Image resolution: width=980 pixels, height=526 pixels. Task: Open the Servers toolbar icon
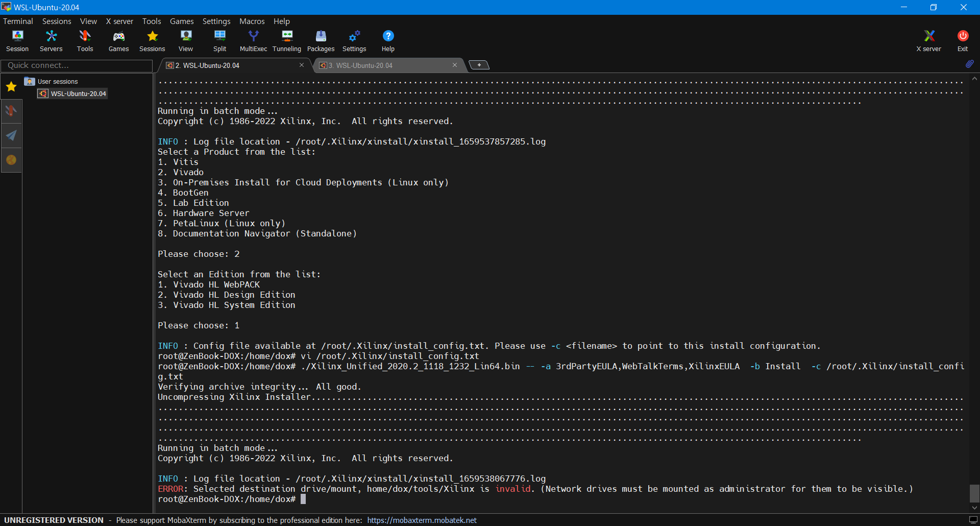[51, 40]
